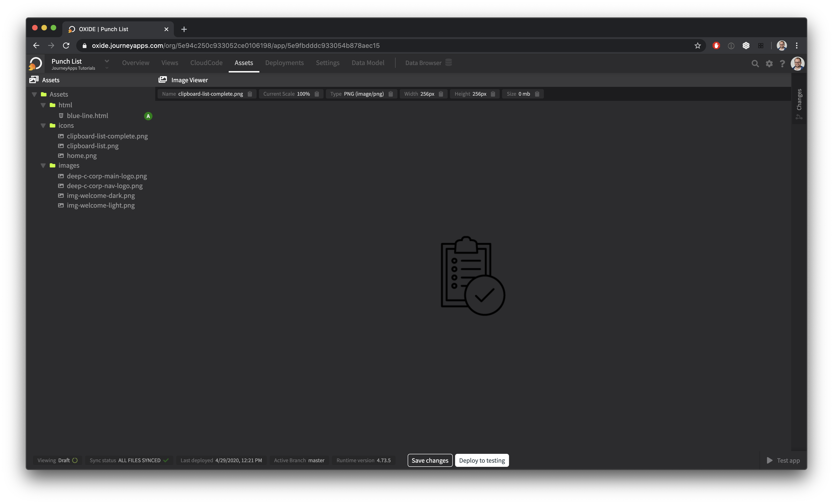833x504 pixels.
Task: Open the Data Browser link
Action: (x=423, y=62)
